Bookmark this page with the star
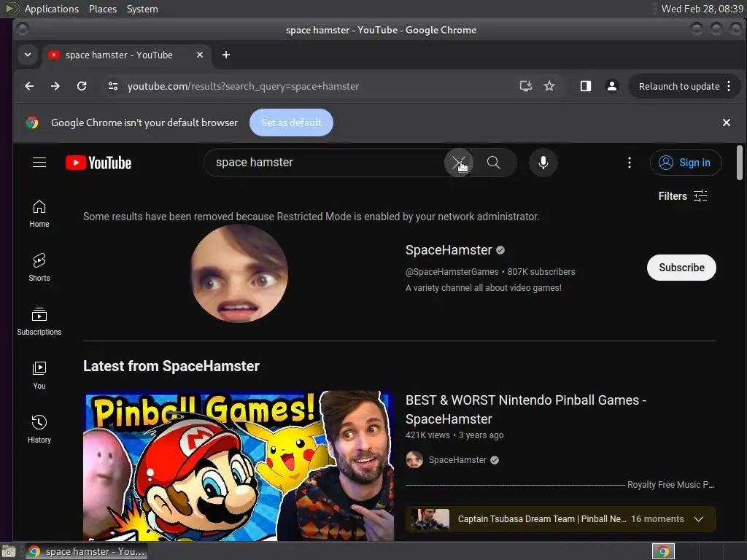747x560 pixels. (x=549, y=86)
